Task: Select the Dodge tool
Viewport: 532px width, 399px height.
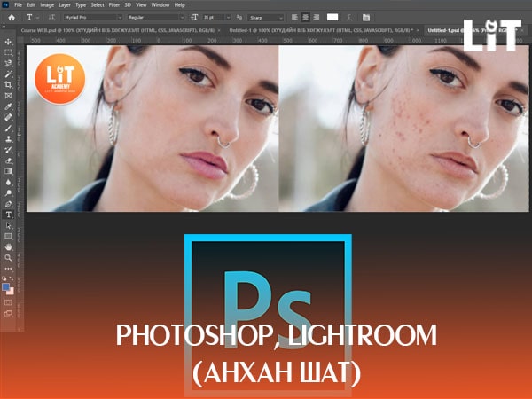Action: pyautogui.click(x=8, y=193)
